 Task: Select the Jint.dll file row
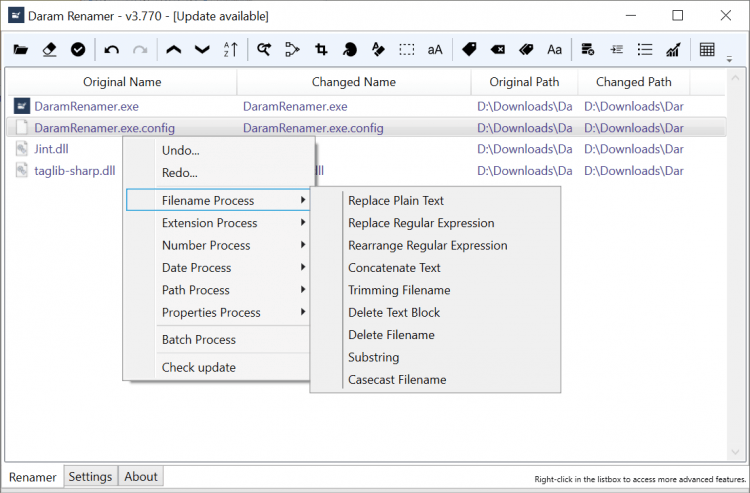click(366, 149)
